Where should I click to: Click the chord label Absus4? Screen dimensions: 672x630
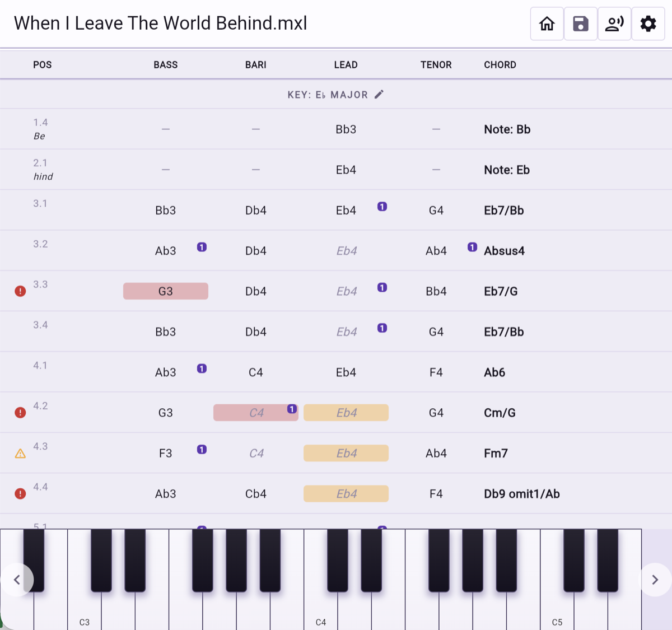(x=505, y=251)
